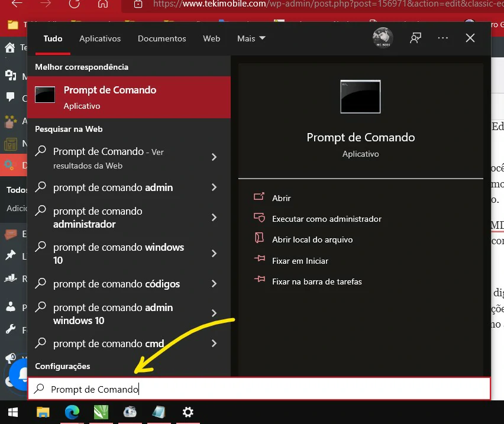Click the browser home button
The width and height of the screenshot is (504, 424).
tap(103, 4)
